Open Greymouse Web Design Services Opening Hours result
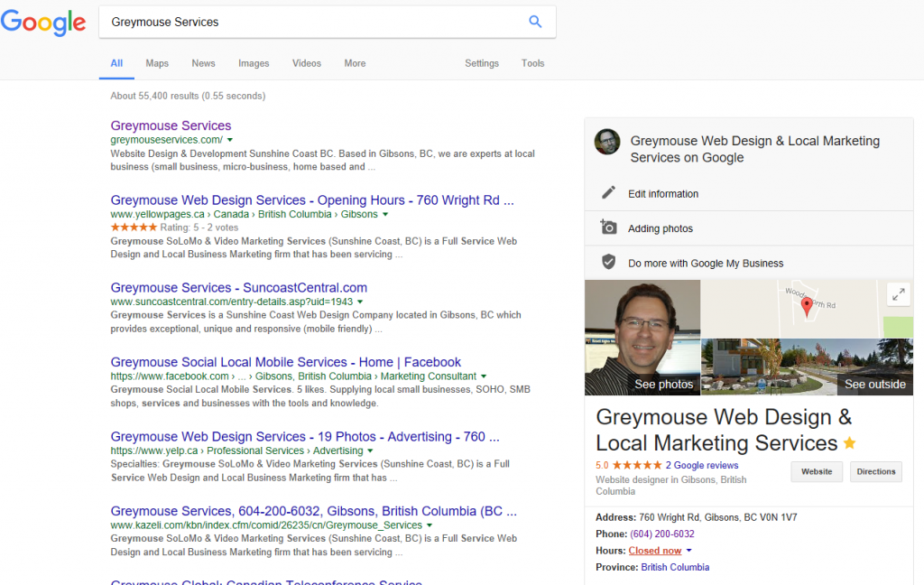 click(312, 200)
